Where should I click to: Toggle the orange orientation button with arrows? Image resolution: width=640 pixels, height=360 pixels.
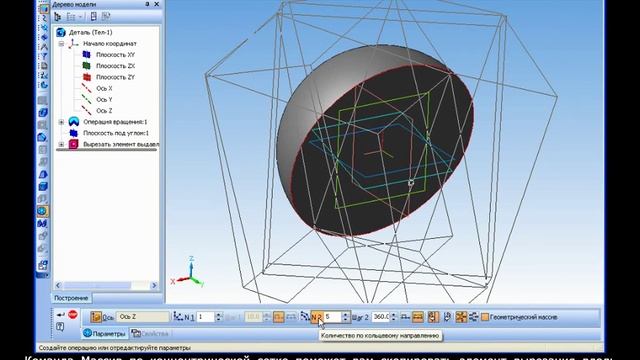pyautogui.click(x=433, y=317)
